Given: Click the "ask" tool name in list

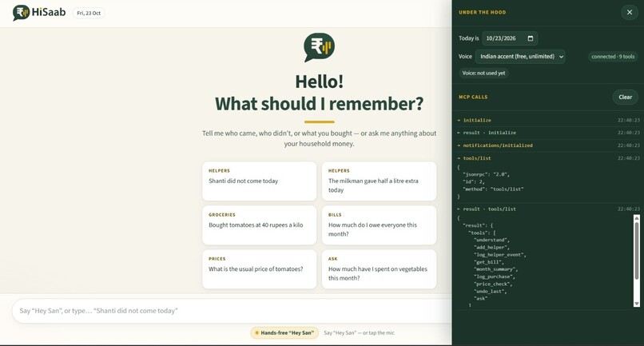Looking at the screenshot, I should tap(480, 299).
